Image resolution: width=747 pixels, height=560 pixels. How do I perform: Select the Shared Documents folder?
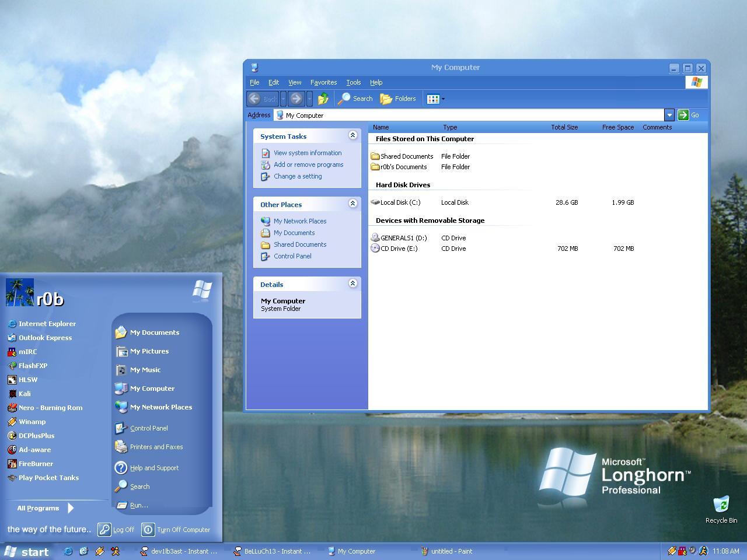402,156
